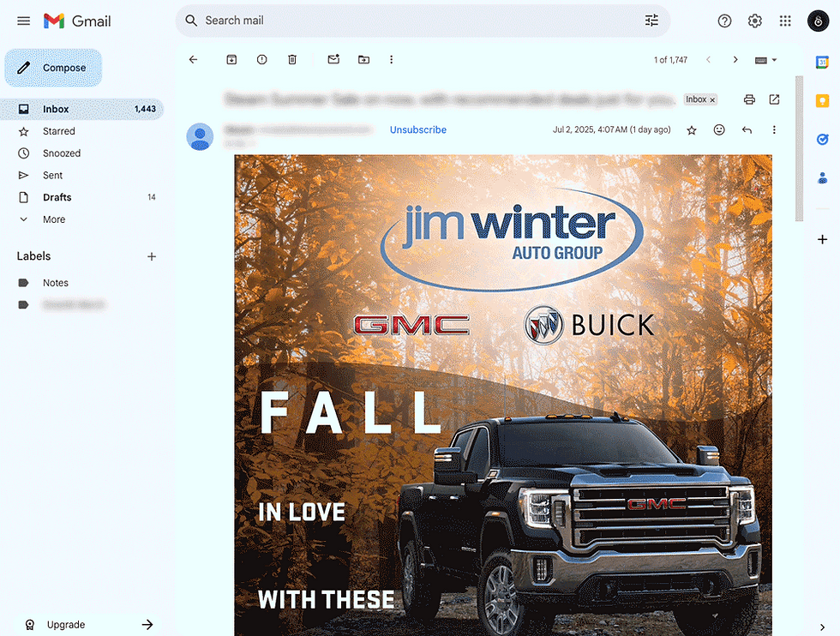840x636 pixels.
Task: Open Google Keep side panel
Action: point(822,101)
